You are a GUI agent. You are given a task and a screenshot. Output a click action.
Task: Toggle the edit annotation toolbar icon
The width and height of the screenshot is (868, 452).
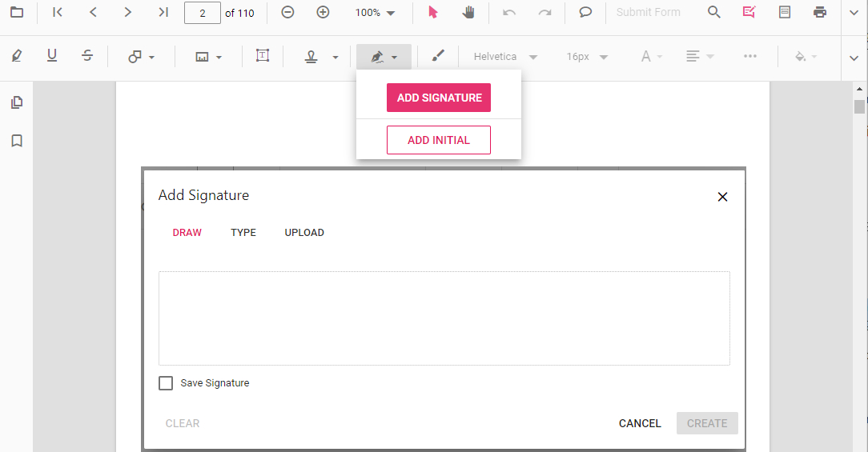pyautogui.click(x=749, y=12)
